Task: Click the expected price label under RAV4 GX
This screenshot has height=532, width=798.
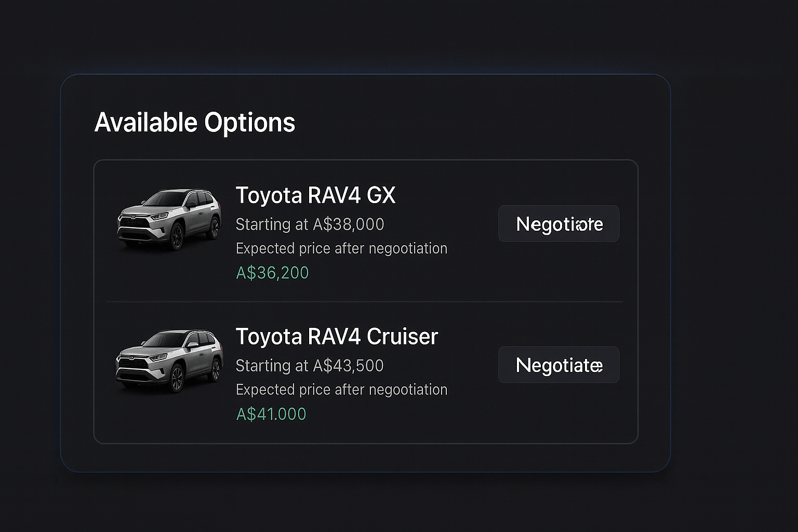Action: pyautogui.click(x=341, y=248)
